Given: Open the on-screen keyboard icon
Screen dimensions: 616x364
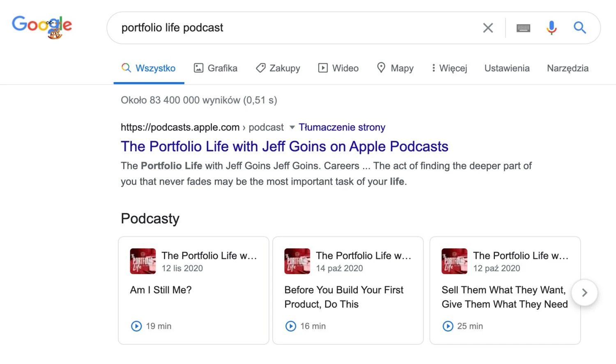Looking at the screenshot, I should pos(523,28).
